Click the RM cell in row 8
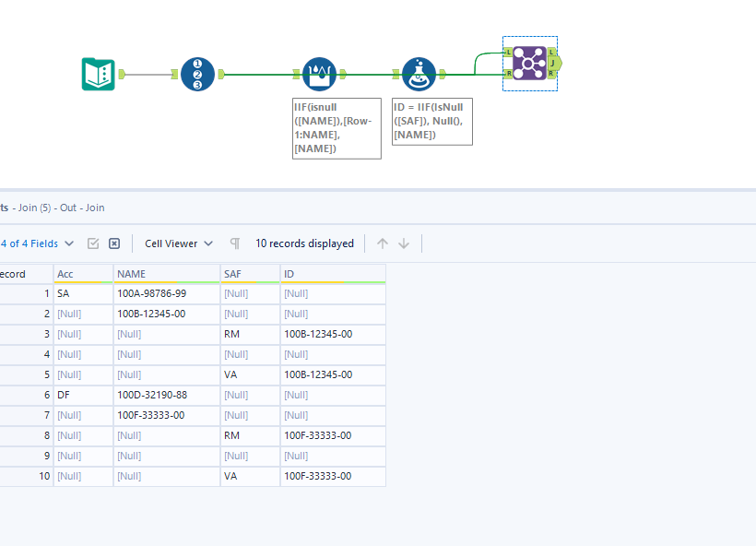The height and width of the screenshot is (546, 756). pos(250,435)
